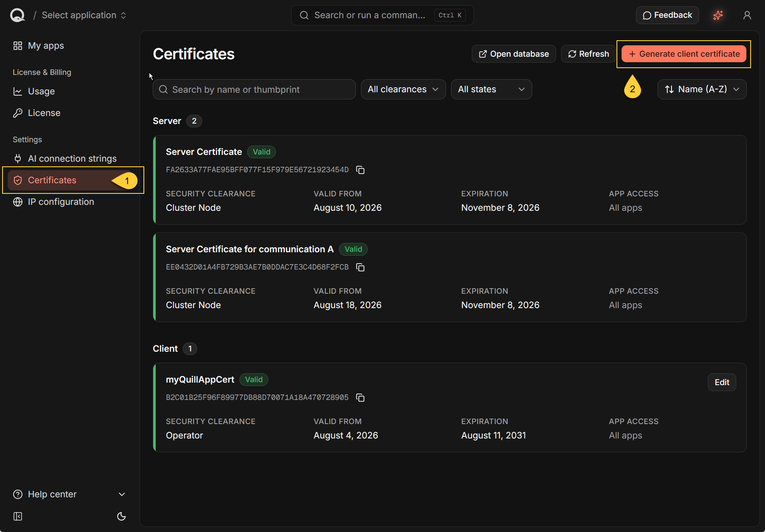Click Generate client certificate

(x=684, y=54)
